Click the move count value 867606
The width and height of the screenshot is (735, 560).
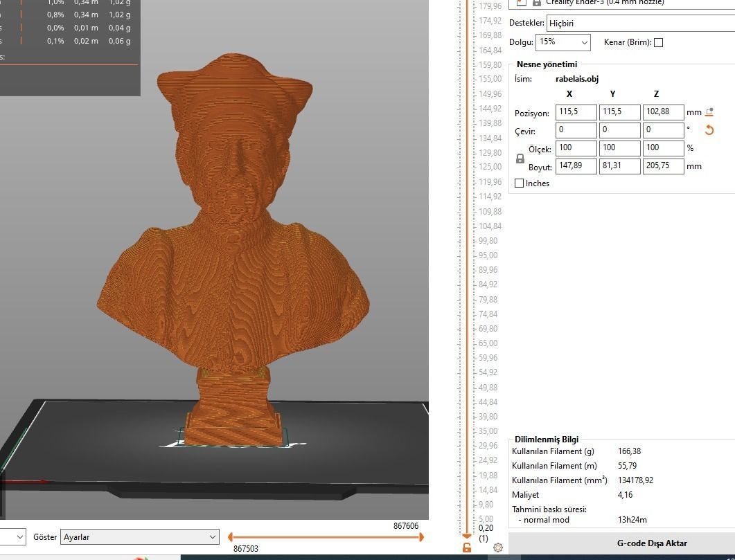tap(405, 526)
